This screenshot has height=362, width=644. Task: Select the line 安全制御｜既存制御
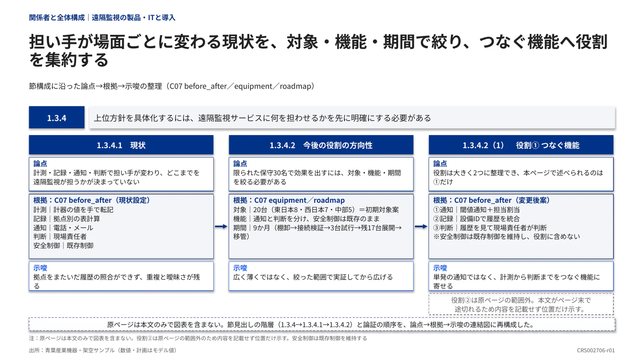coord(63,245)
